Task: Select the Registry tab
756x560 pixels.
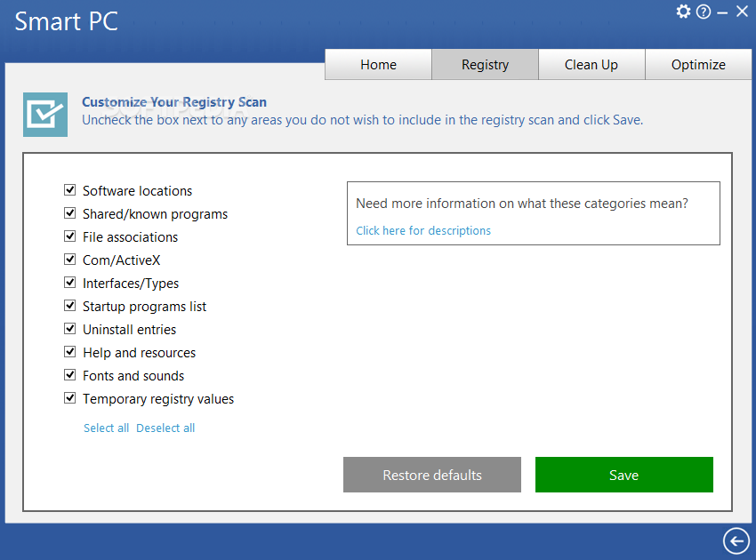Action: tap(485, 65)
